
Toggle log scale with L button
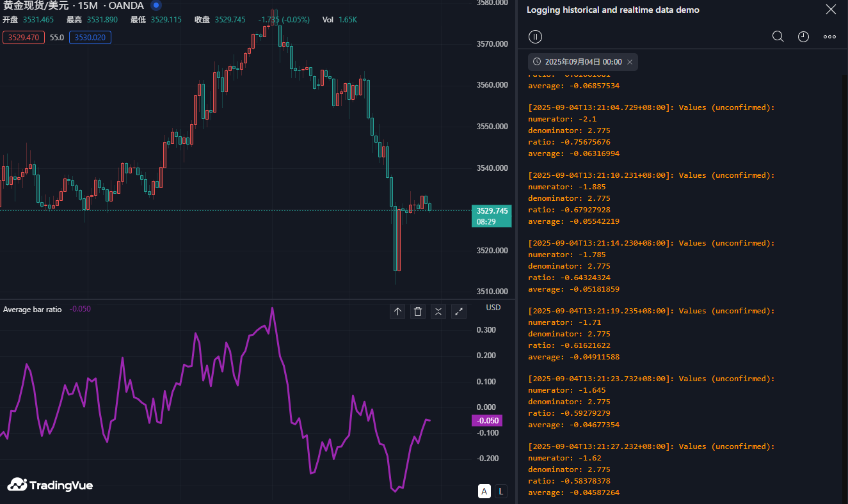(500, 491)
